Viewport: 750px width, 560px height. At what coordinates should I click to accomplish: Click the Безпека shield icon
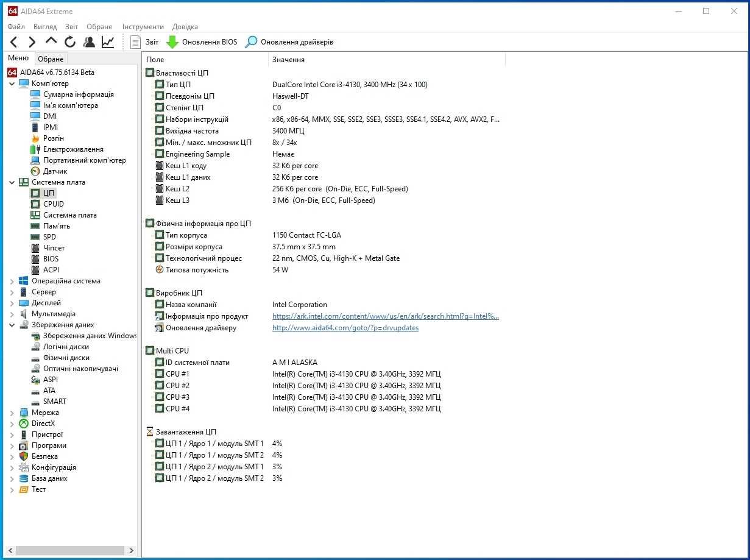(24, 456)
